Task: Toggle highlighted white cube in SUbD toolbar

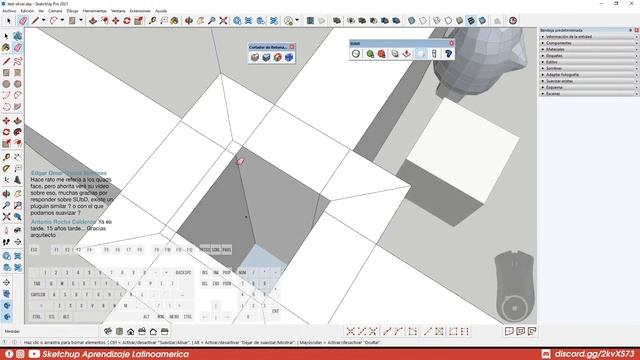Action: (x=421, y=54)
